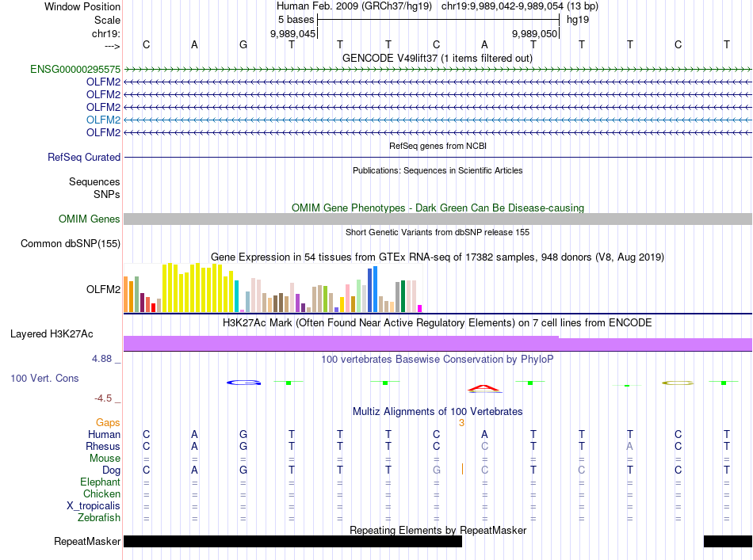Click the cyan GTEx expression bar
Image resolution: width=753 pixels, height=560 pixels.
pos(236,296)
